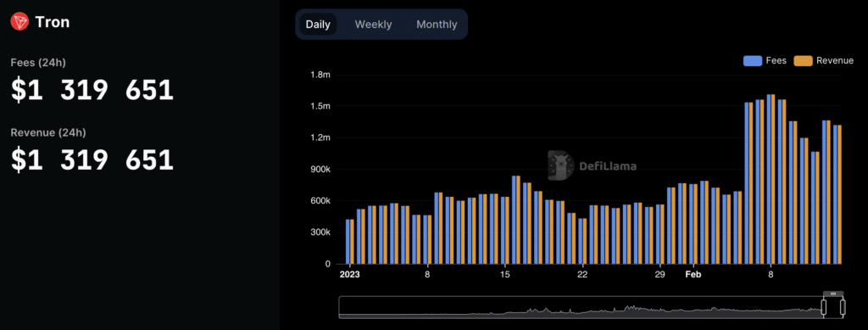Image resolution: width=868 pixels, height=330 pixels.
Task: Click the dollar value under Revenue (24h)
Action: click(x=92, y=160)
